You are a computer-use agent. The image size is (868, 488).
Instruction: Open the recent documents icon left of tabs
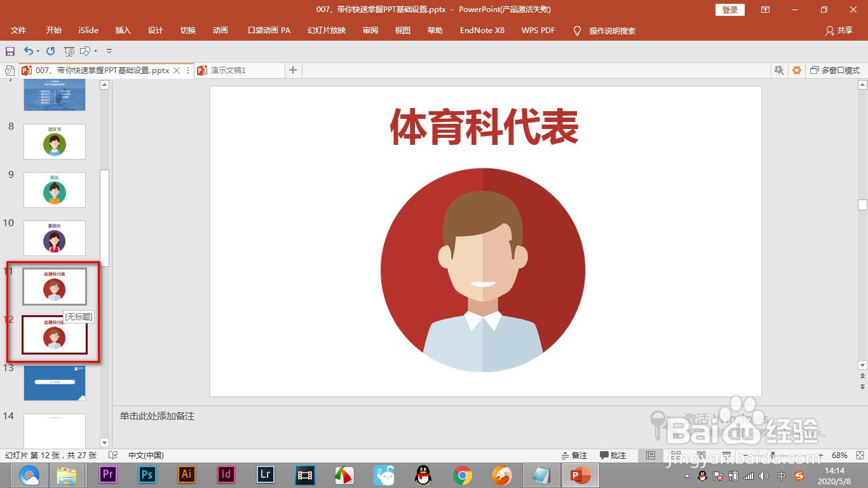click(10, 71)
